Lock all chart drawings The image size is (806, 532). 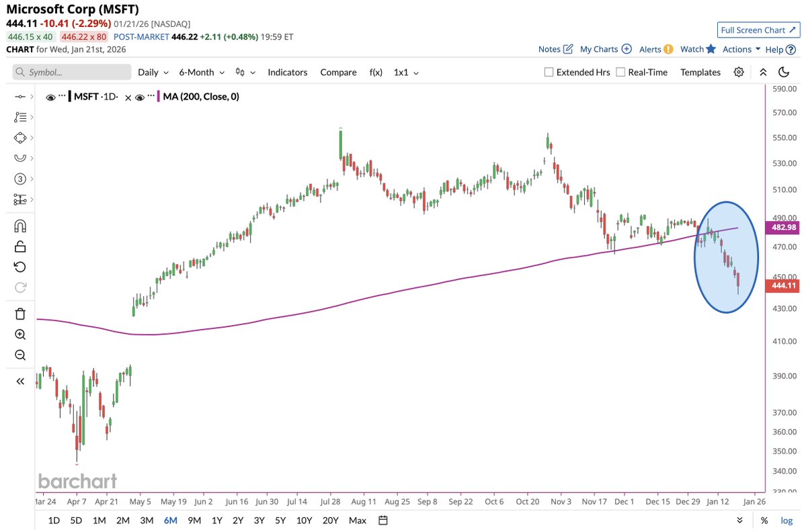pyautogui.click(x=19, y=247)
